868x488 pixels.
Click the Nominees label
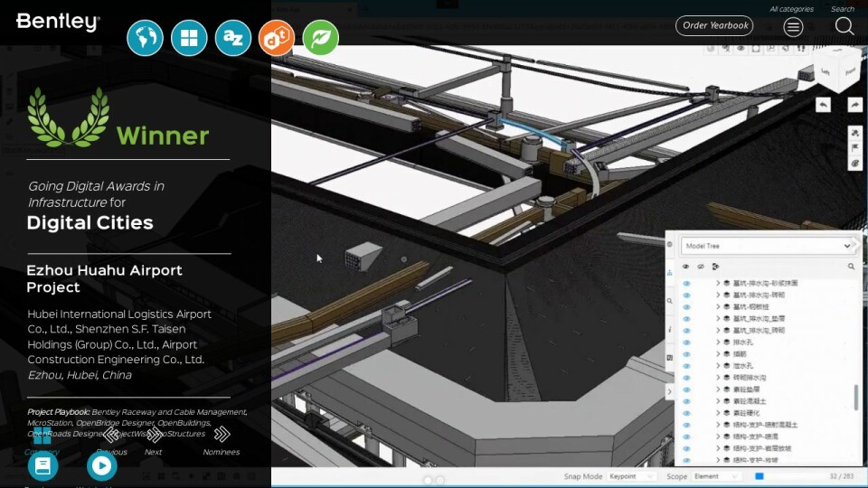tap(222, 452)
